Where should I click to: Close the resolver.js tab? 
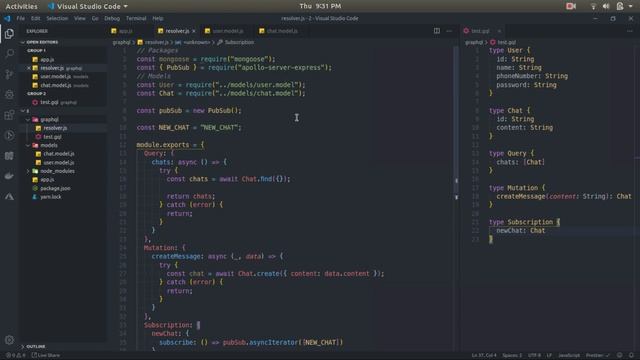tap(194, 31)
